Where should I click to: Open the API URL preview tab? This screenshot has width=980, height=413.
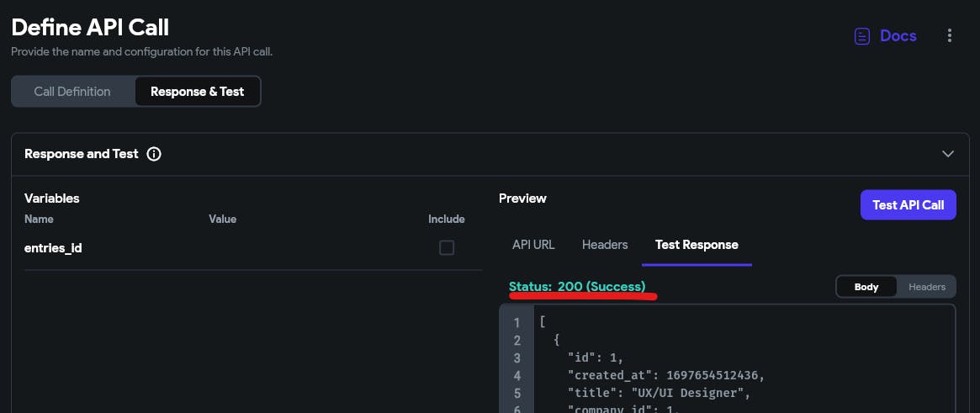pyautogui.click(x=533, y=245)
